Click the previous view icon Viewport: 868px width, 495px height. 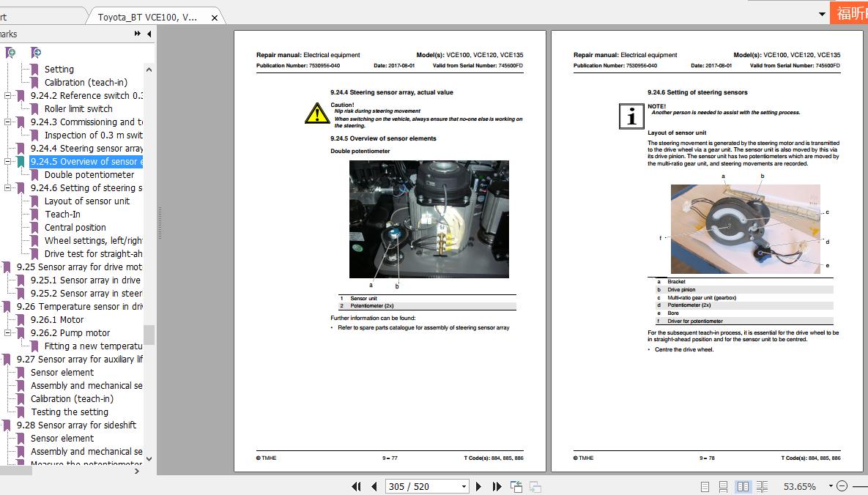pyautogui.click(x=516, y=487)
